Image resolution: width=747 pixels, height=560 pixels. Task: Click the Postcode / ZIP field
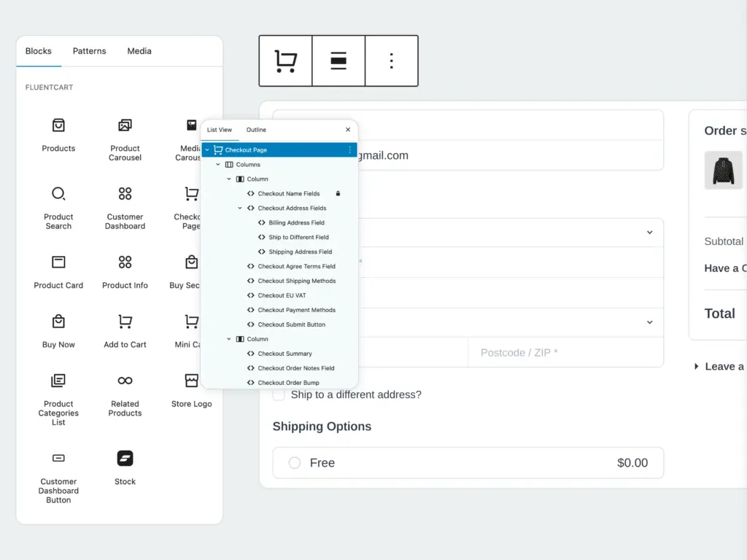coord(565,352)
